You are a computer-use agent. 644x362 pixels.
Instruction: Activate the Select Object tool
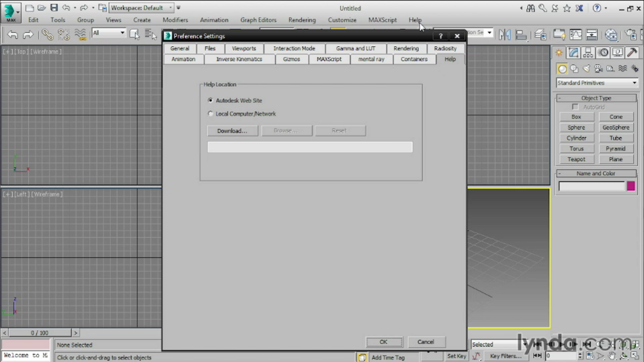tap(135, 34)
